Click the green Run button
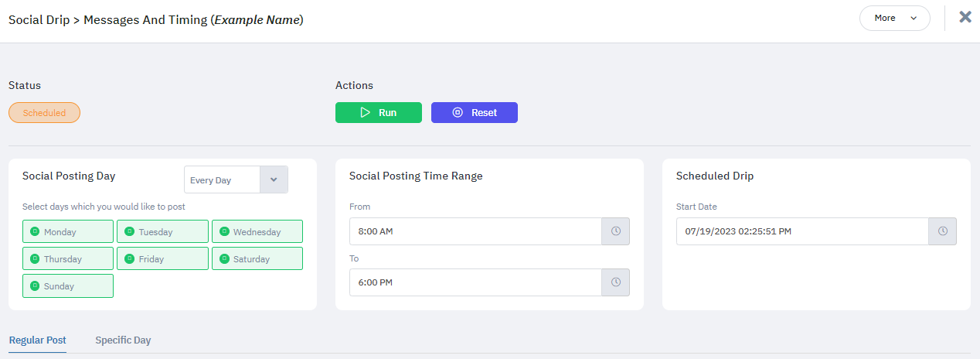Image resolution: width=980 pixels, height=359 pixels. [379, 113]
